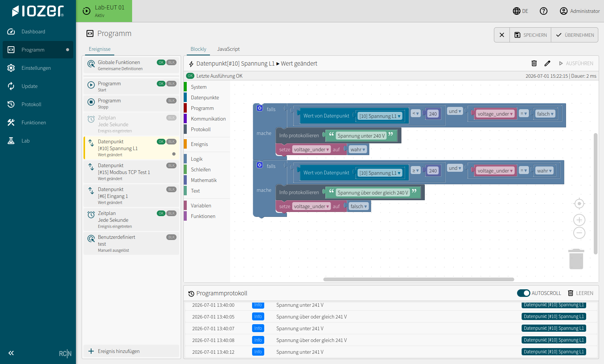This screenshot has width=604, height=364.
Task: Switch to the Blockly tab
Action: point(199,49)
